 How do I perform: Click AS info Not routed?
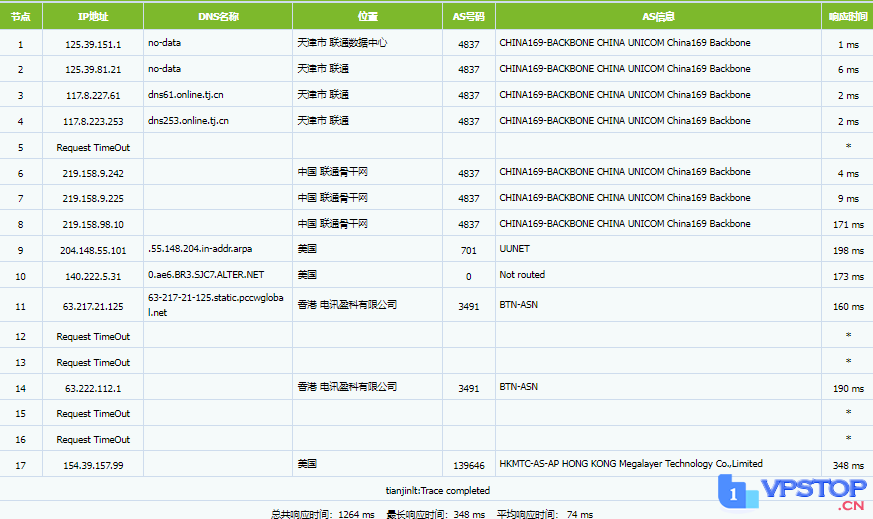click(522, 275)
